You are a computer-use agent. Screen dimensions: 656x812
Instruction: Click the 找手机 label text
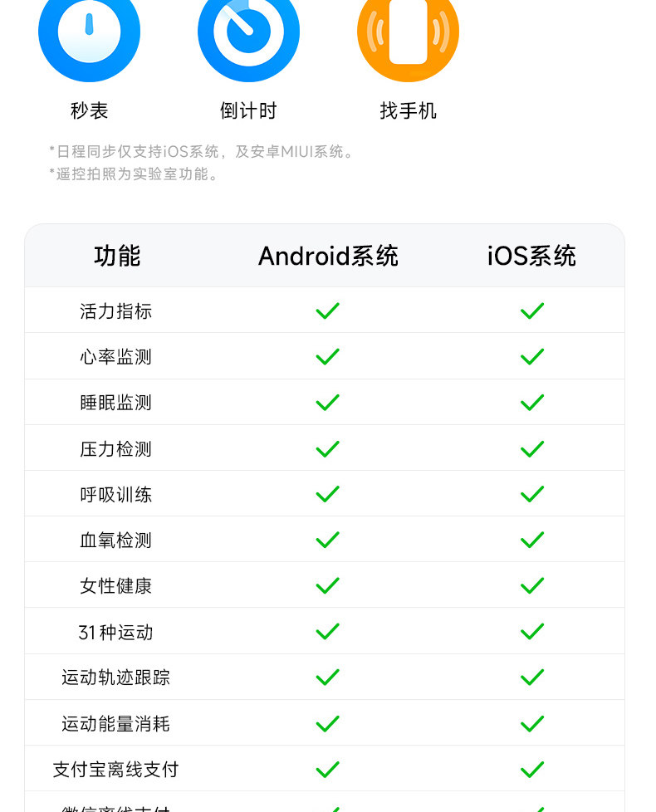pyautogui.click(x=408, y=111)
